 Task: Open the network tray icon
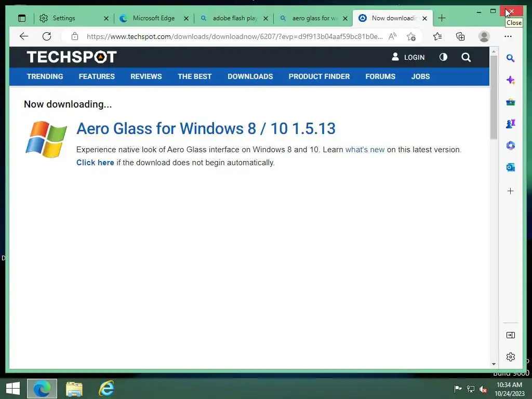(x=471, y=389)
